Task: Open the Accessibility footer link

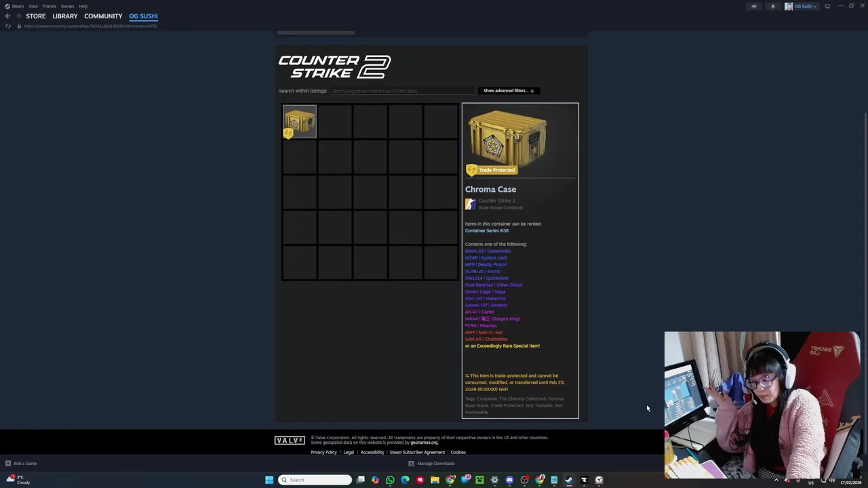Action: coord(372,452)
